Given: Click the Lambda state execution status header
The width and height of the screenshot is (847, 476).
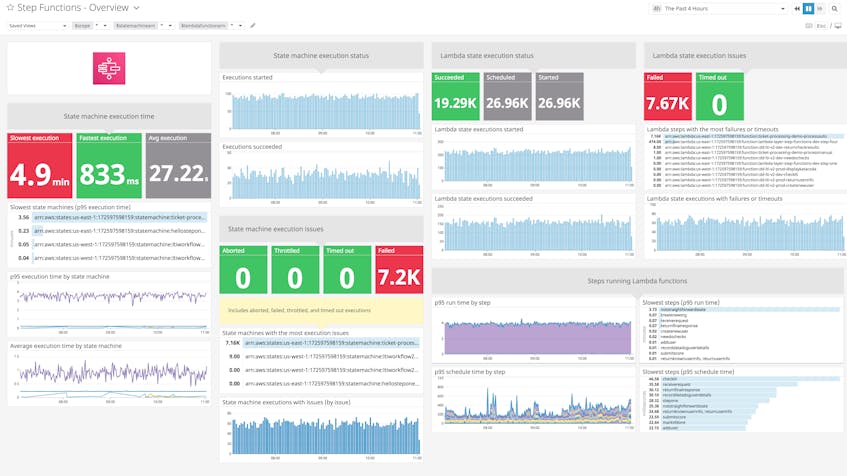Looking at the screenshot, I should point(534,56).
